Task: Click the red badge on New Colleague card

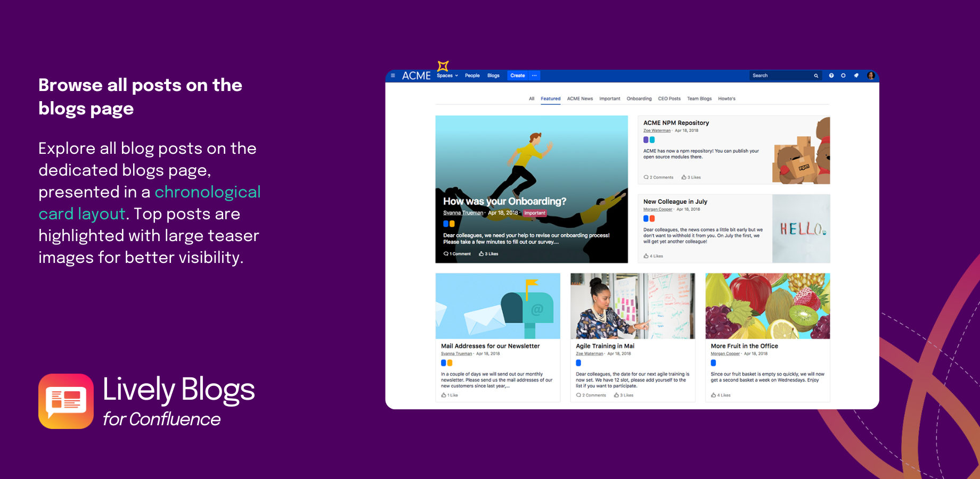Action: pos(652,219)
